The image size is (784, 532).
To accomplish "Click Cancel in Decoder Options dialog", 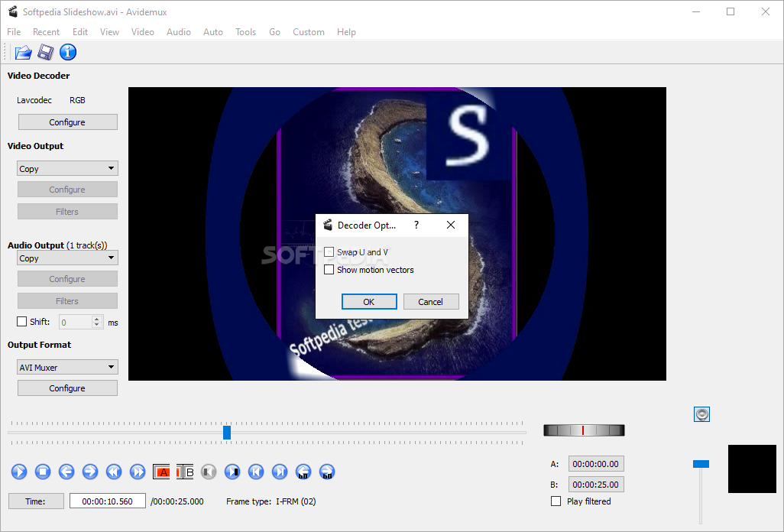I will (x=431, y=301).
